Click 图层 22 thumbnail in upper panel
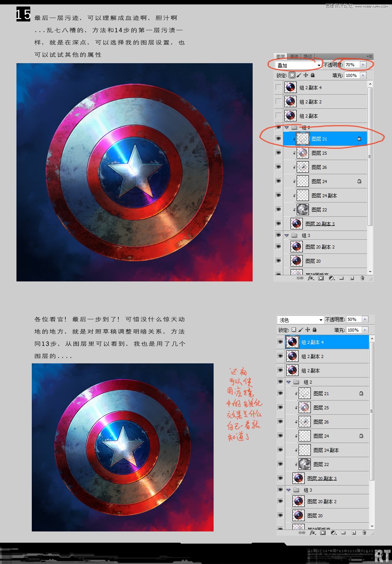Screen dimensions: 392x564 pyautogui.click(x=303, y=209)
